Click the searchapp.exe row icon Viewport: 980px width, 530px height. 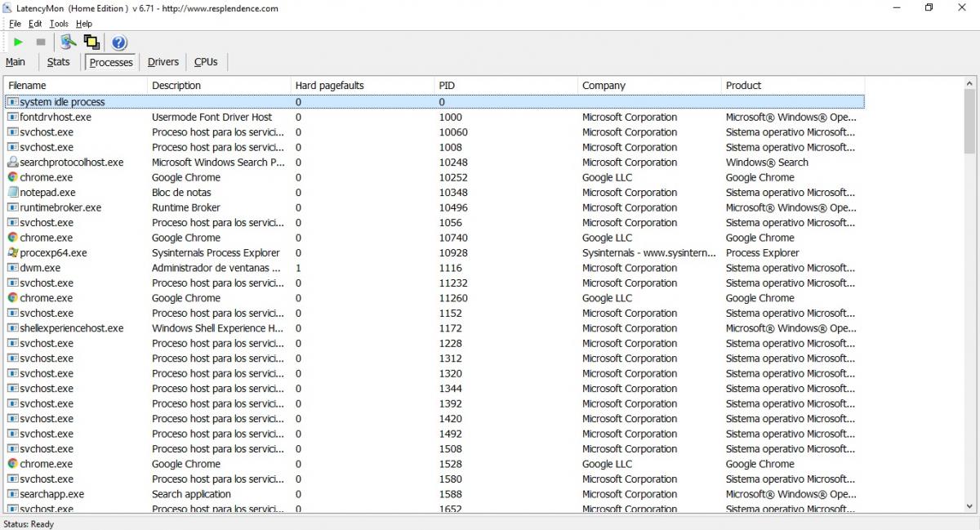tap(13, 494)
